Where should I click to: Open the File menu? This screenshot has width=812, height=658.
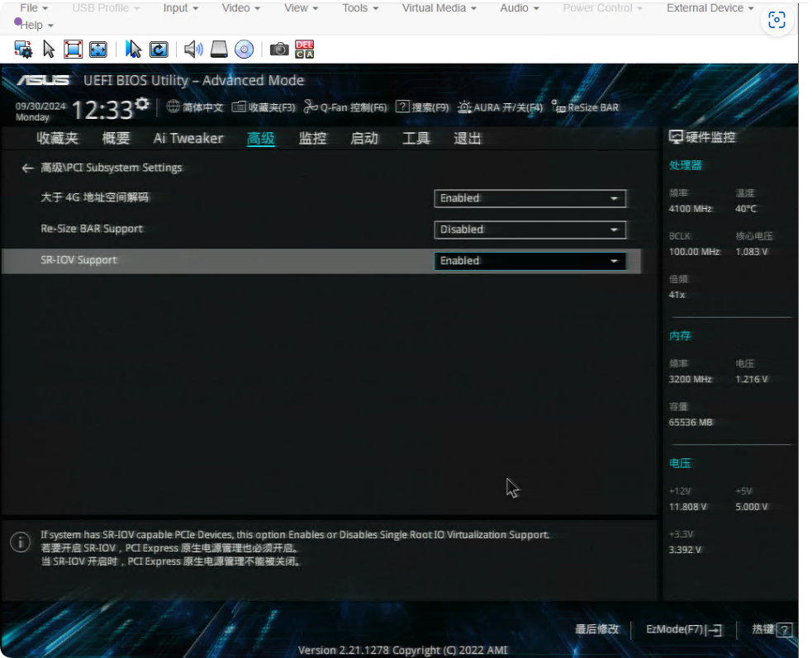tap(34, 8)
